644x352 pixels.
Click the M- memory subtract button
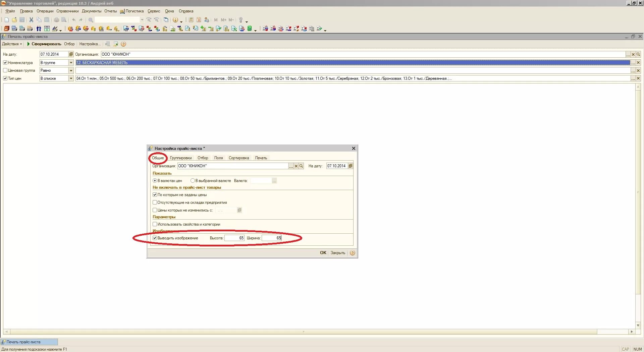pos(231,20)
